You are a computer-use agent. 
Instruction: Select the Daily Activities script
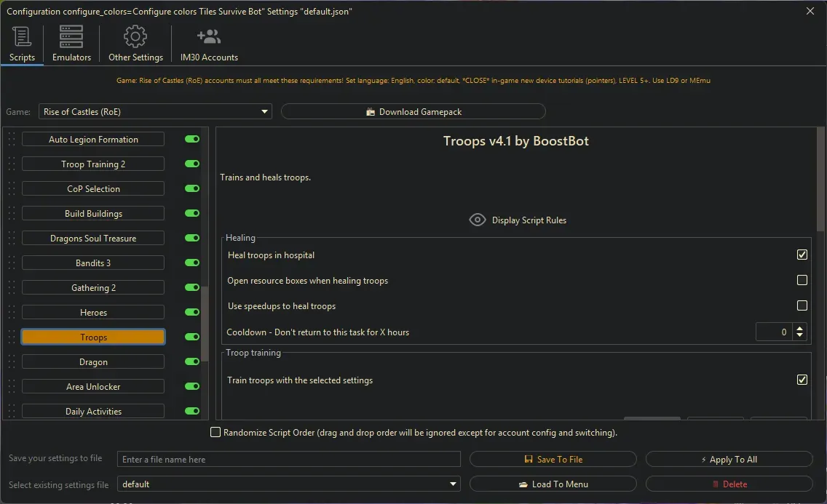pos(93,412)
